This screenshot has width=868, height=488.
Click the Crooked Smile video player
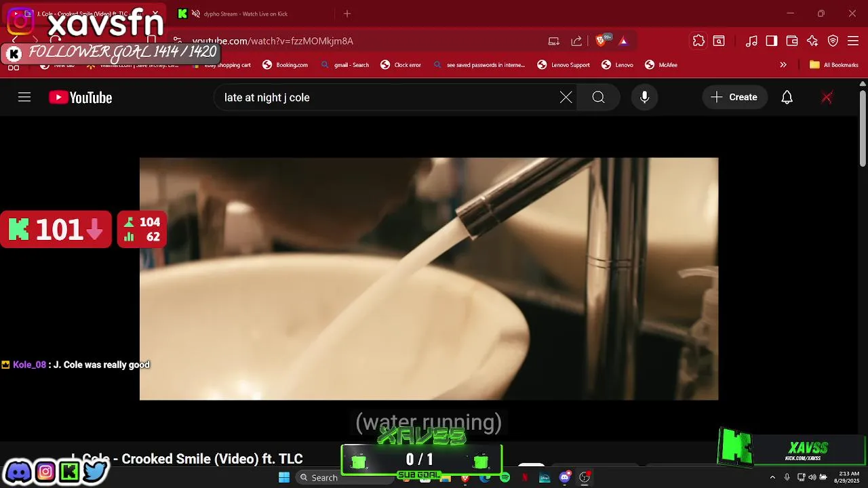click(429, 279)
